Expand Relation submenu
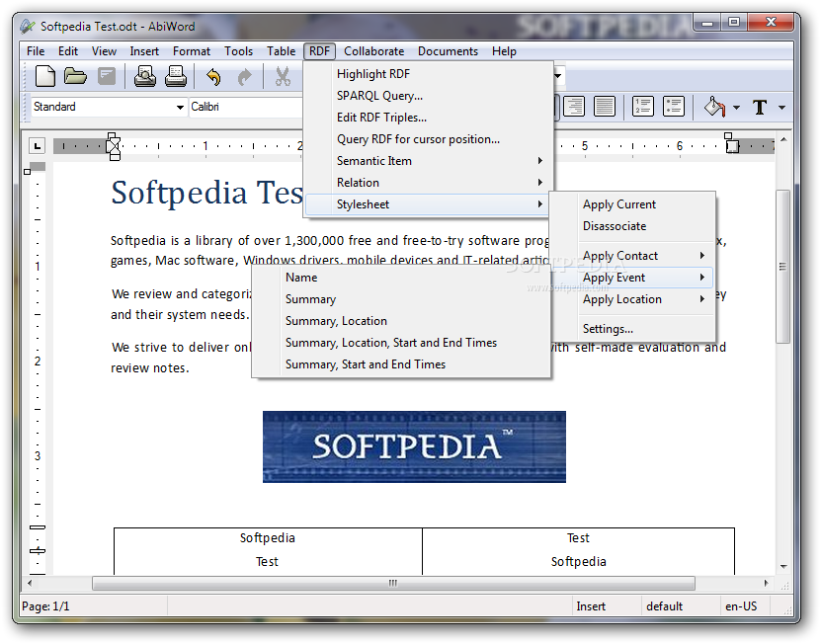Screen dimensions: 821x644 (x=428, y=183)
